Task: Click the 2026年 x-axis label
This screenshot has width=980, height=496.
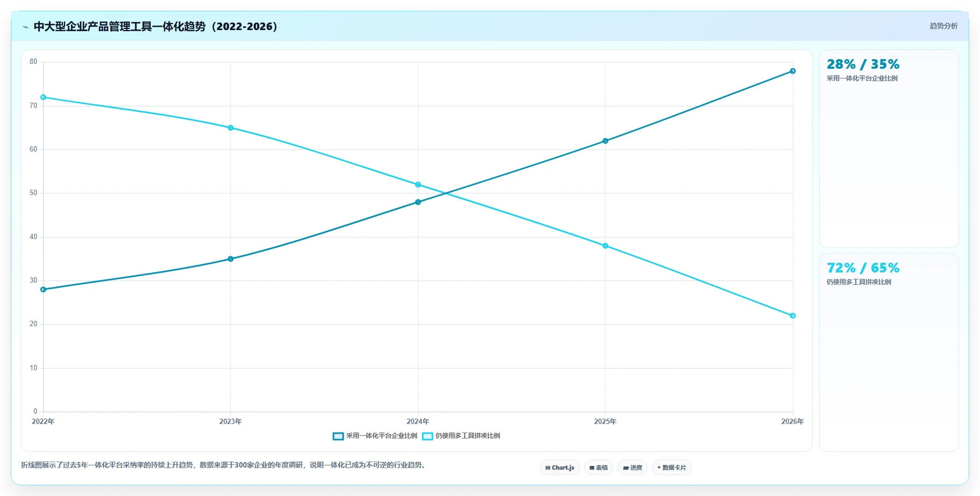Action: (x=793, y=421)
